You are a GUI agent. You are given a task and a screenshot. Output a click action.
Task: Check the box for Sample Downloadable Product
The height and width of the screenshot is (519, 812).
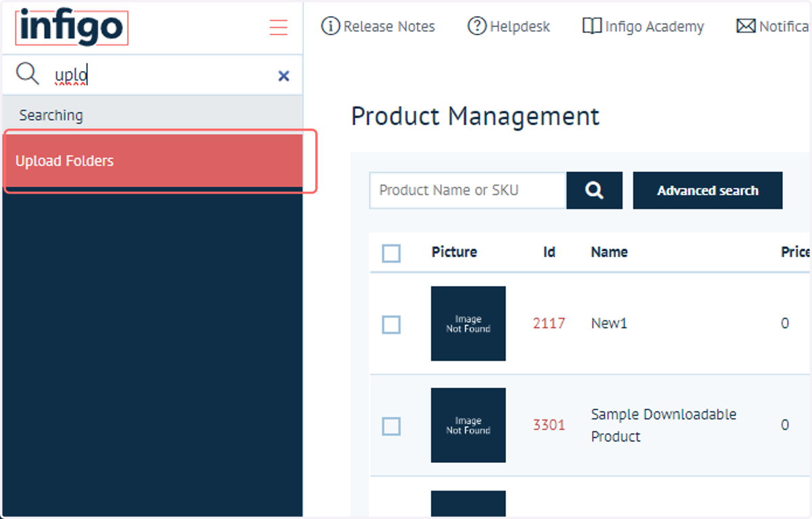coord(391,426)
